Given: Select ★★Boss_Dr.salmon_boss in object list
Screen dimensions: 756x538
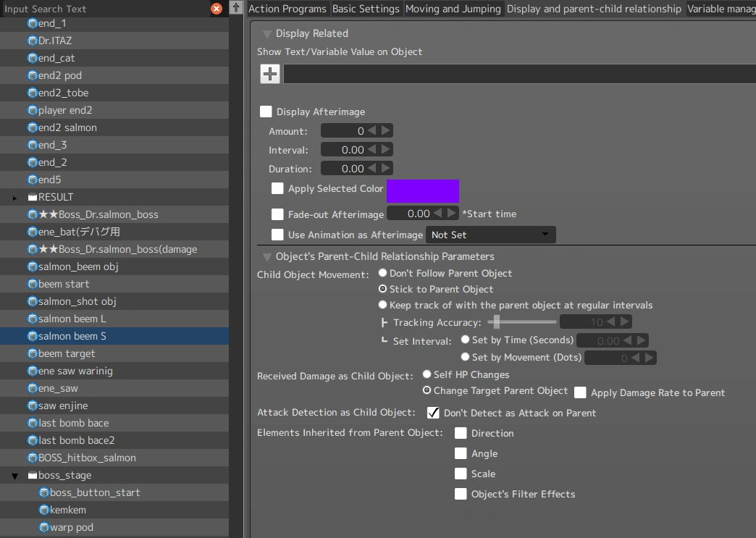Looking at the screenshot, I should 114,214.
